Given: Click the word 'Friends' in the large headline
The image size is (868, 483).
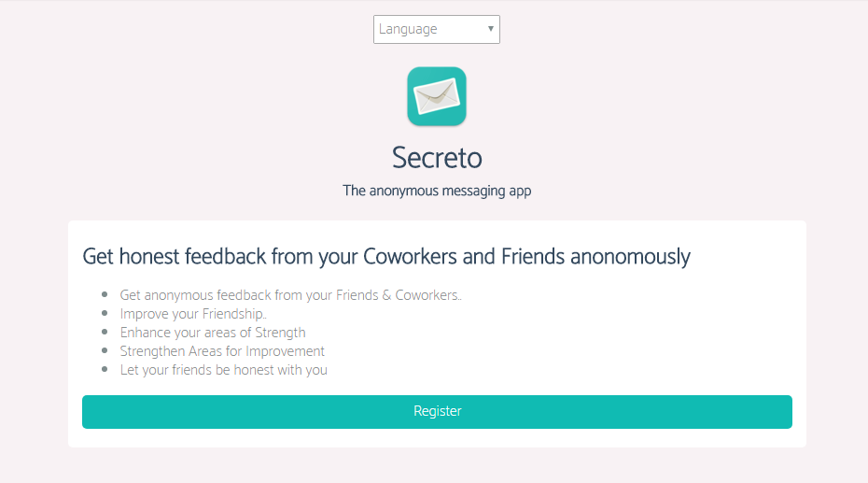Looking at the screenshot, I should (x=533, y=257).
